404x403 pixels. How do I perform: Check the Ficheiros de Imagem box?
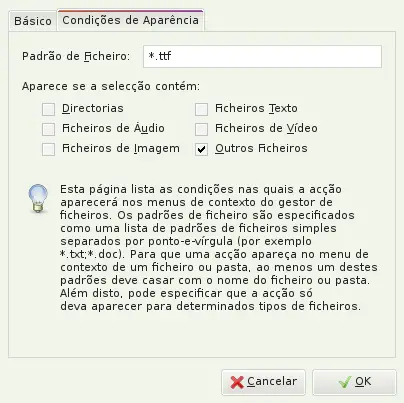(x=48, y=149)
